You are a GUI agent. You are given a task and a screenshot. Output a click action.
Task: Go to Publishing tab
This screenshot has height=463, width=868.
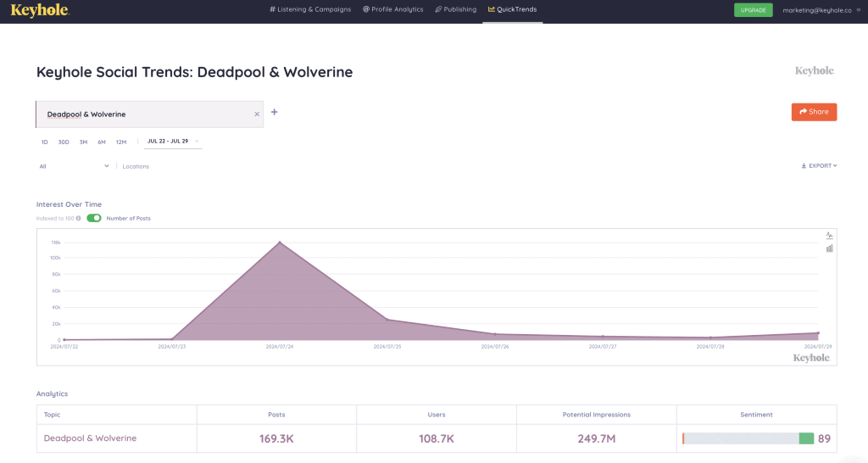pos(455,9)
